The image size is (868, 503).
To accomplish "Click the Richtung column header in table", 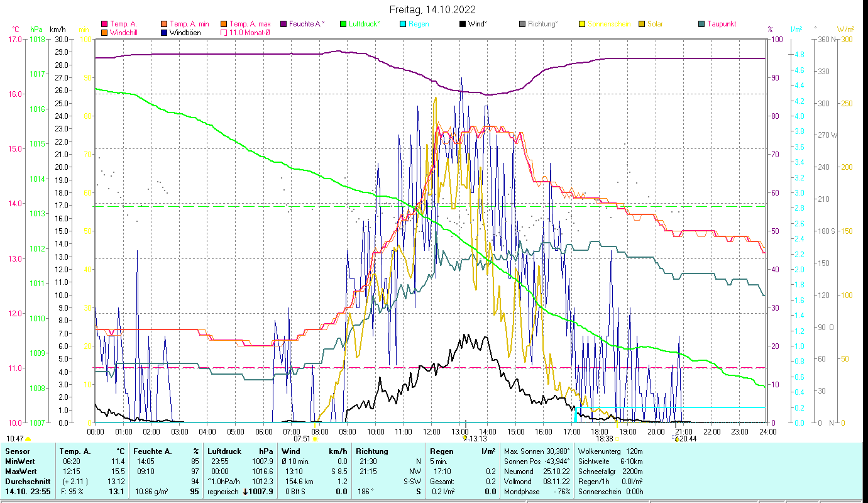I will coord(371,451).
